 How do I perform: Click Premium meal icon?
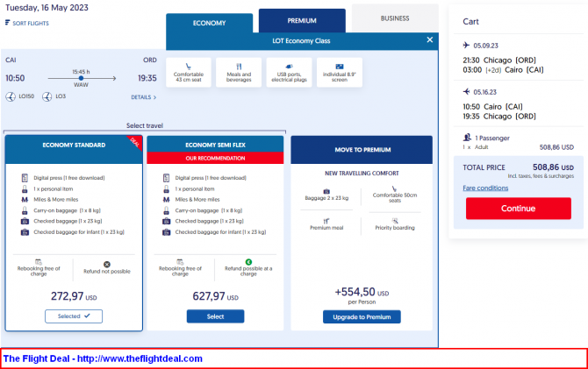tap(326, 221)
